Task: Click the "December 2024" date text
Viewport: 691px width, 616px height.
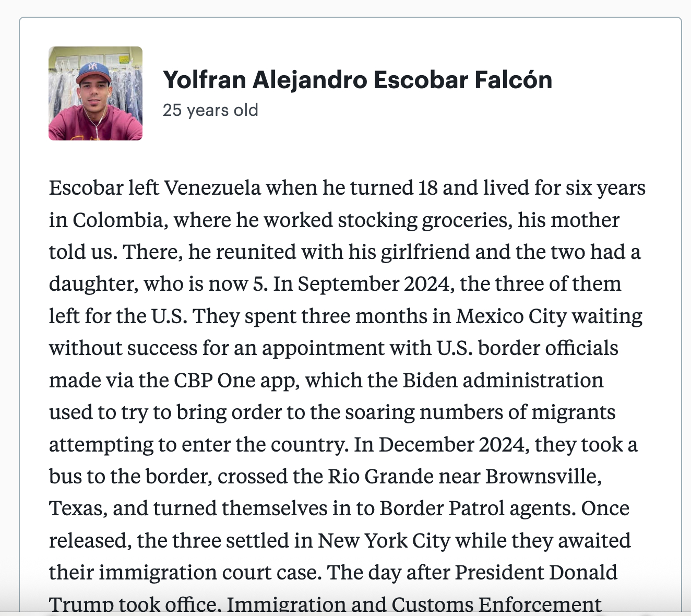Action: [451, 445]
